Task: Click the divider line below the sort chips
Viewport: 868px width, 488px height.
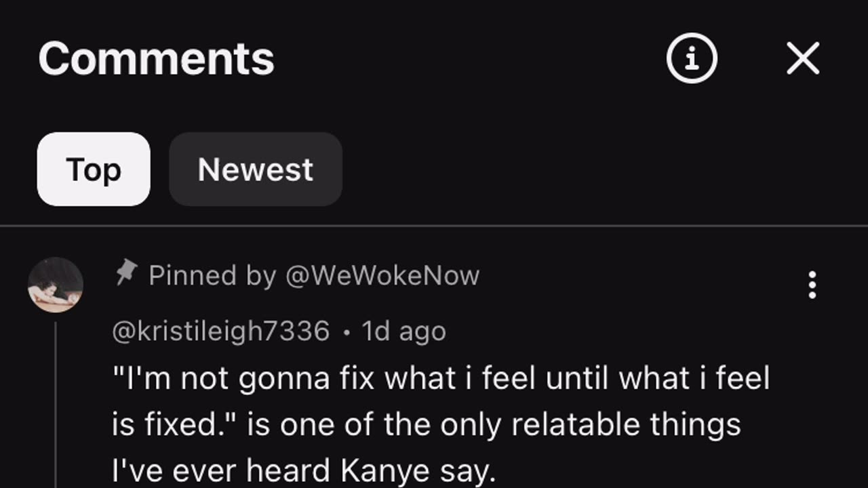Action: point(434,225)
